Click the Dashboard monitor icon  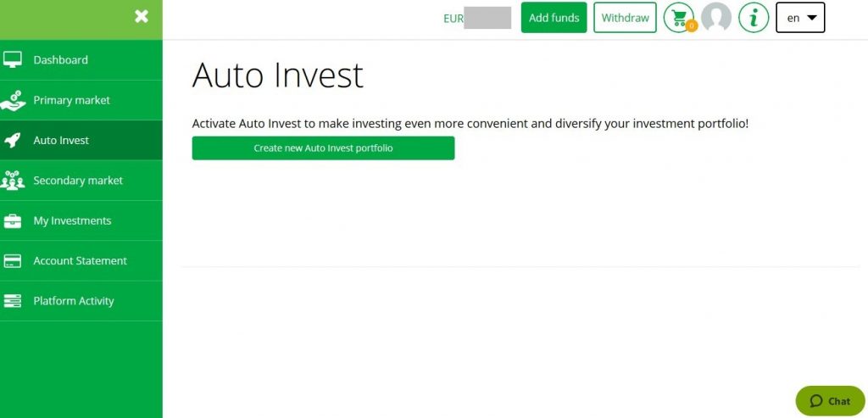coord(13,60)
